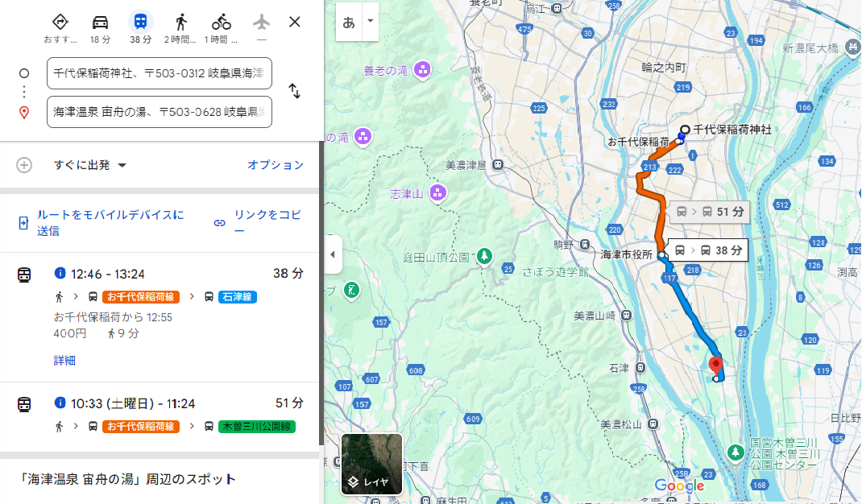The height and width of the screenshot is (504, 862).
Task: Select the 51 分 route label on map
Action: pyautogui.click(x=709, y=213)
